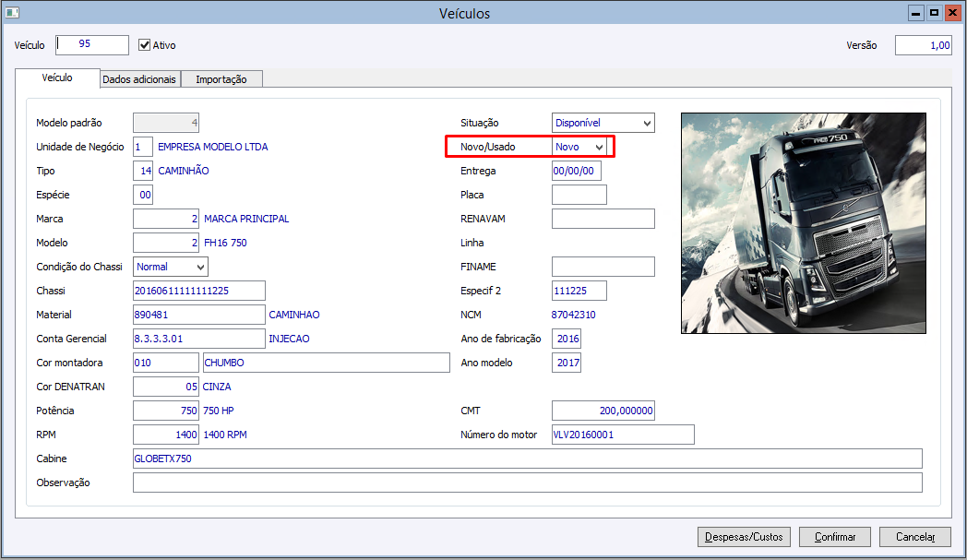Click the Veículo code field showing 95
Image resolution: width=967 pixels, height=560 pixels.
[92, 44]
